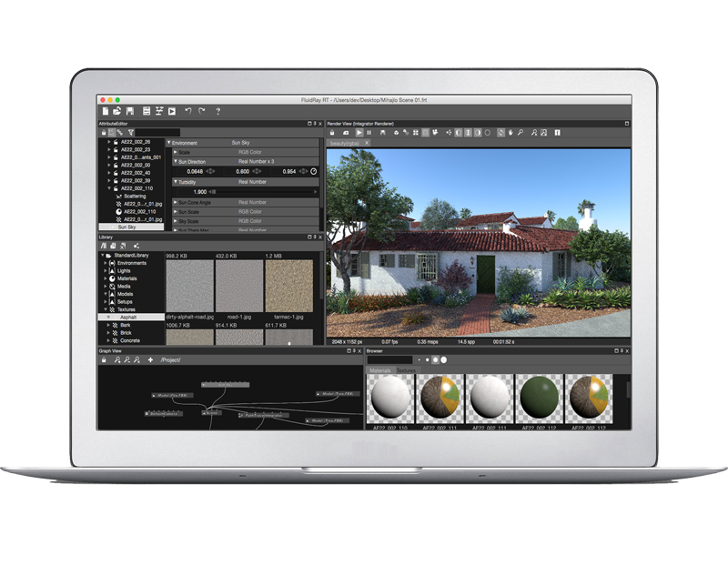Select the road-1.jpg texture thumbnail
728x565 pixels.
(239, 286)
